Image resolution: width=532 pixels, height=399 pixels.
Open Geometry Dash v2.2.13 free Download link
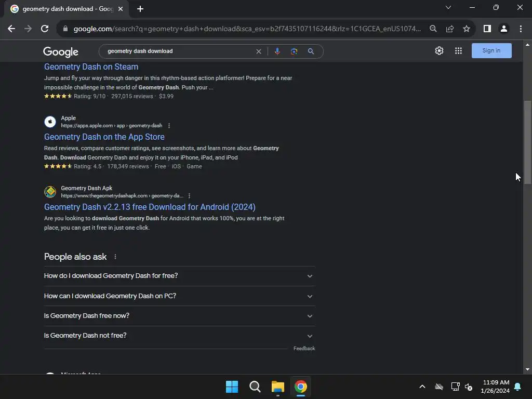pyautogui.click(x=150, y=207)
